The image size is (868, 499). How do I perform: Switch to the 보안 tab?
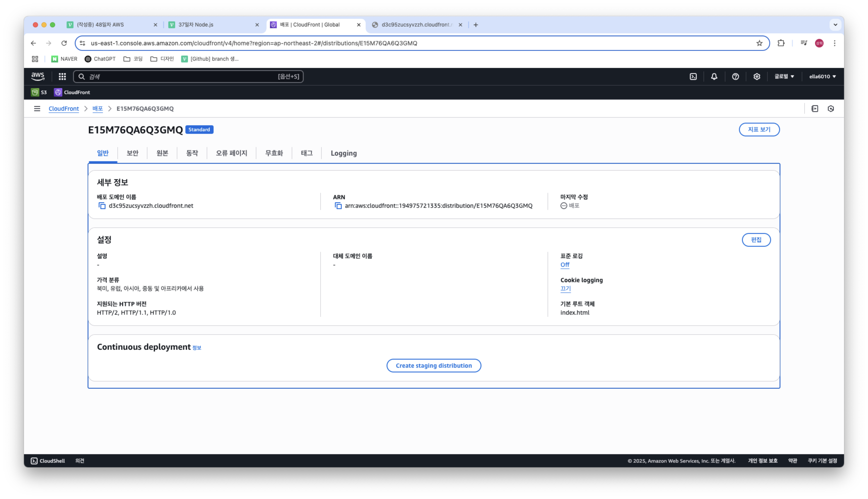(x=132, y=153)
